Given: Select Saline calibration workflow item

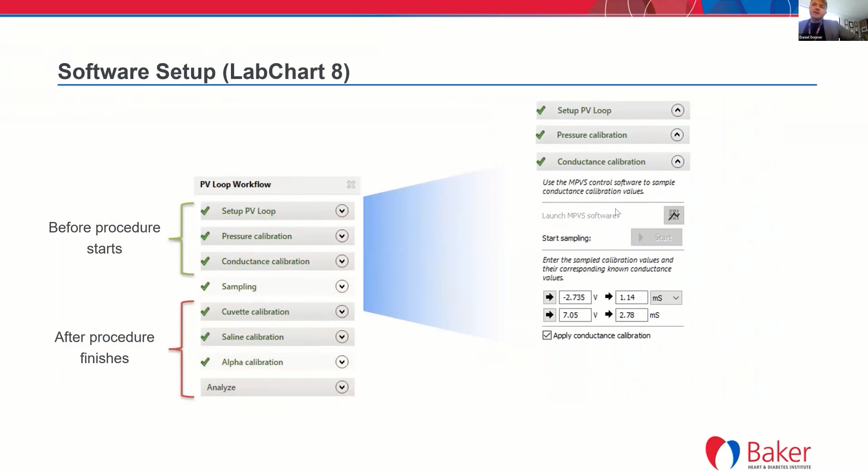Looking at the screenshot, I should (252, 337).
